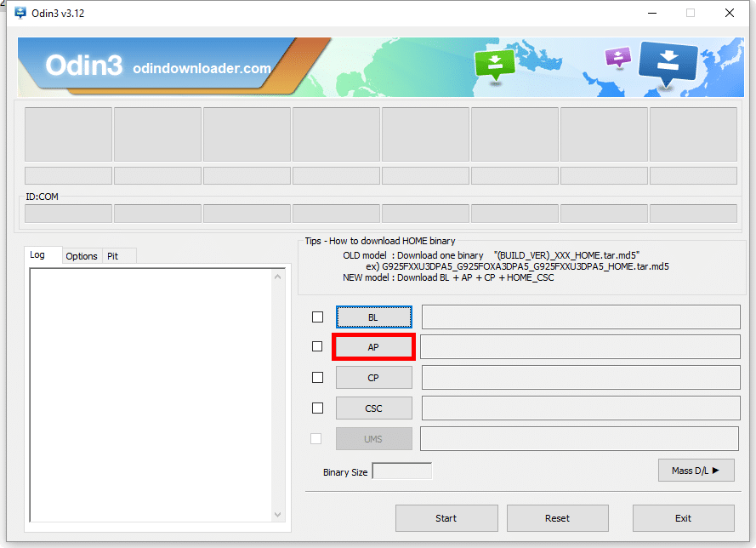This screenshot has width=756, height=548.
Task: Open the Mass D/L arrow menu
Action: click(x=696, y=471)
